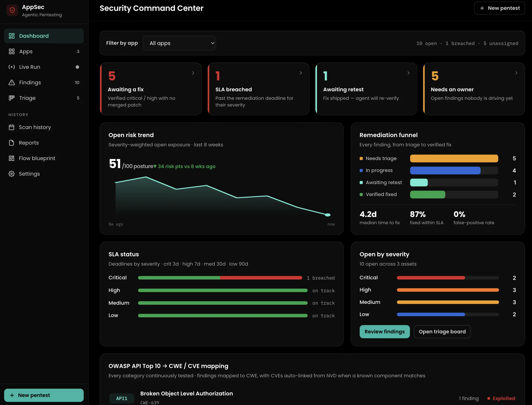Click the Review findings button
Viewport: 532px width, 405px height.
click(x=385, y=332)
